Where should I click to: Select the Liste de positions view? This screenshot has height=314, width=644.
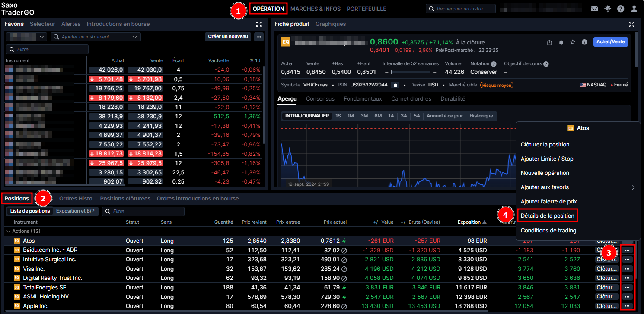[x=30, y=211]
